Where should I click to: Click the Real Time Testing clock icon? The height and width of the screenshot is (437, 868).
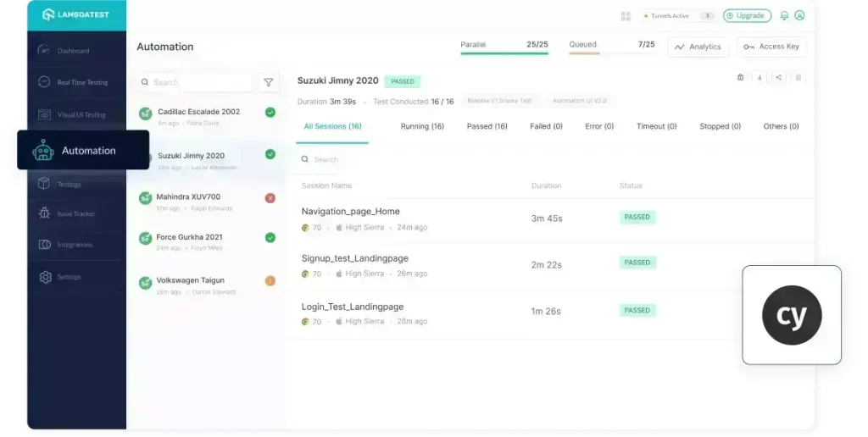(x=44, y=82)
